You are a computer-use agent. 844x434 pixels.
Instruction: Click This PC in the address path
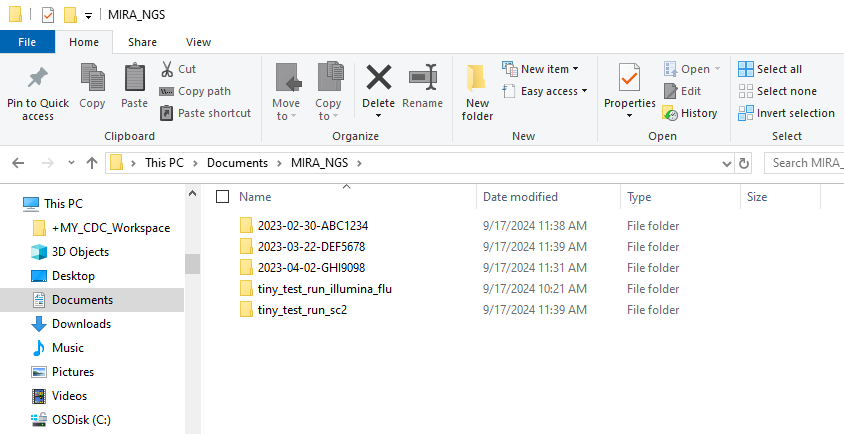(164, 163)
